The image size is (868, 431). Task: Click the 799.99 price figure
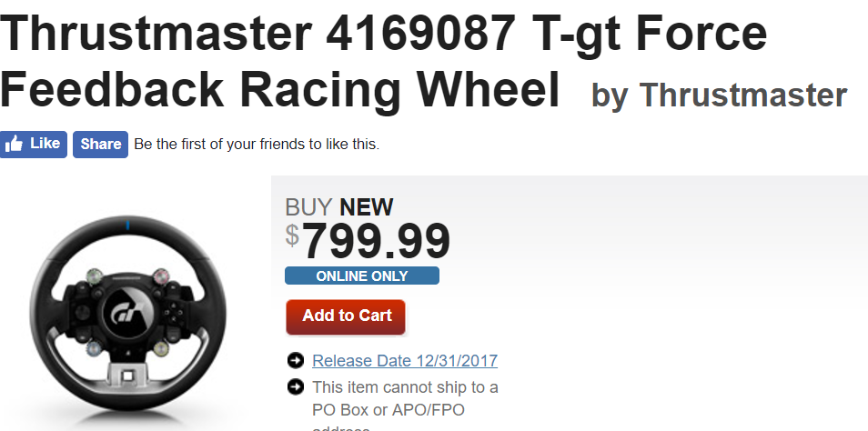376,242
